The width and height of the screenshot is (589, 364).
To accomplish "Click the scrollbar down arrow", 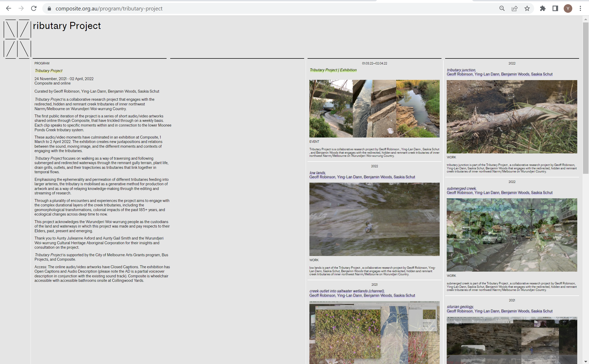I will [586, 361].
